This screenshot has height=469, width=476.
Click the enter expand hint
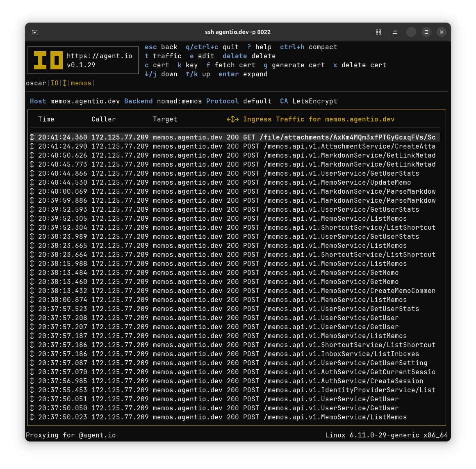(x=243, y=74)
